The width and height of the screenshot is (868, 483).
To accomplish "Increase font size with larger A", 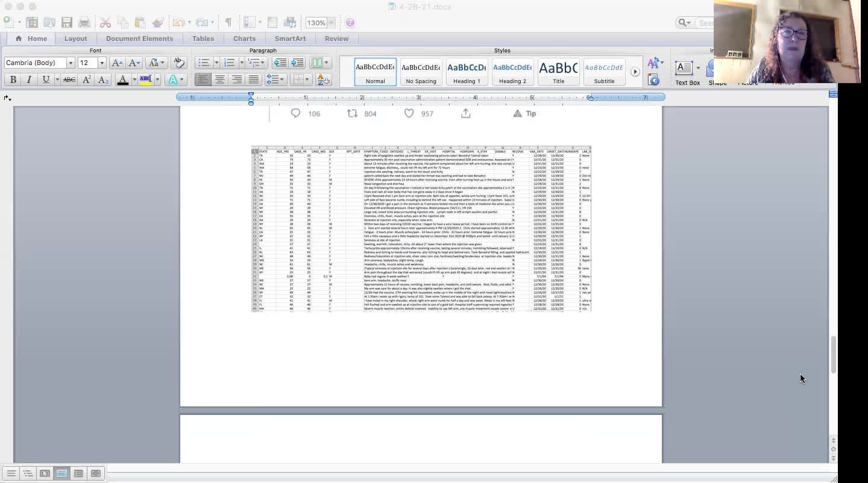I will (117, 63).
